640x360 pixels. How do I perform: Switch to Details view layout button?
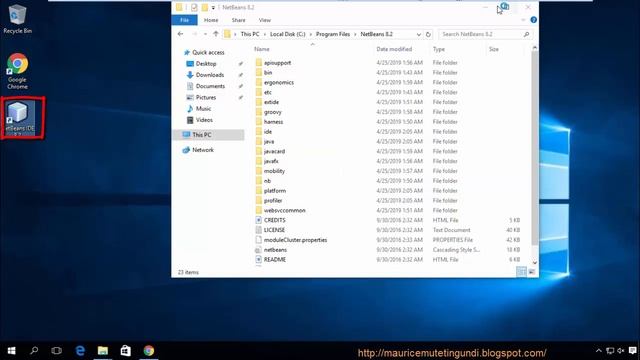click(522, 272)
